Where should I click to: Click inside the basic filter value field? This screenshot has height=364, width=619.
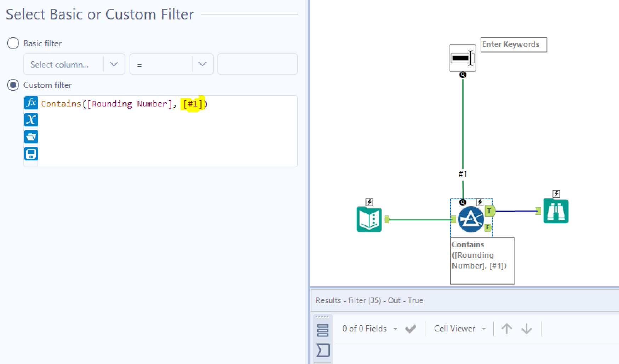[x=257, y=64]
